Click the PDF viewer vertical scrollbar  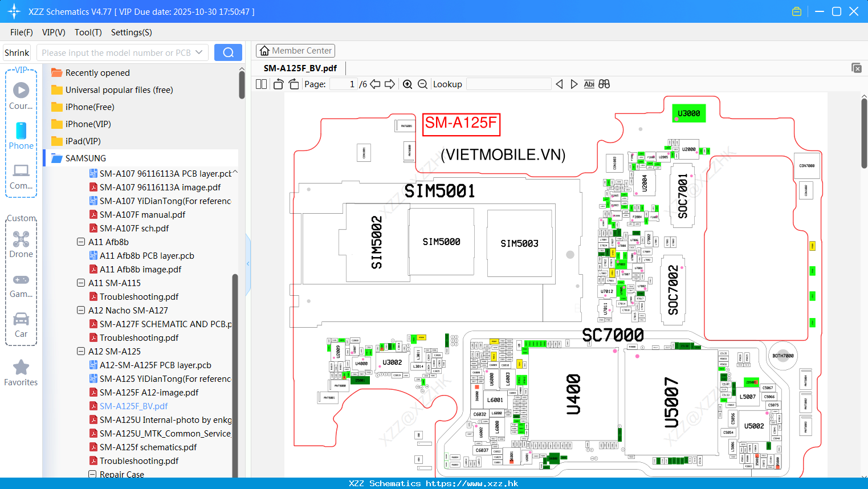click(864, 134)
